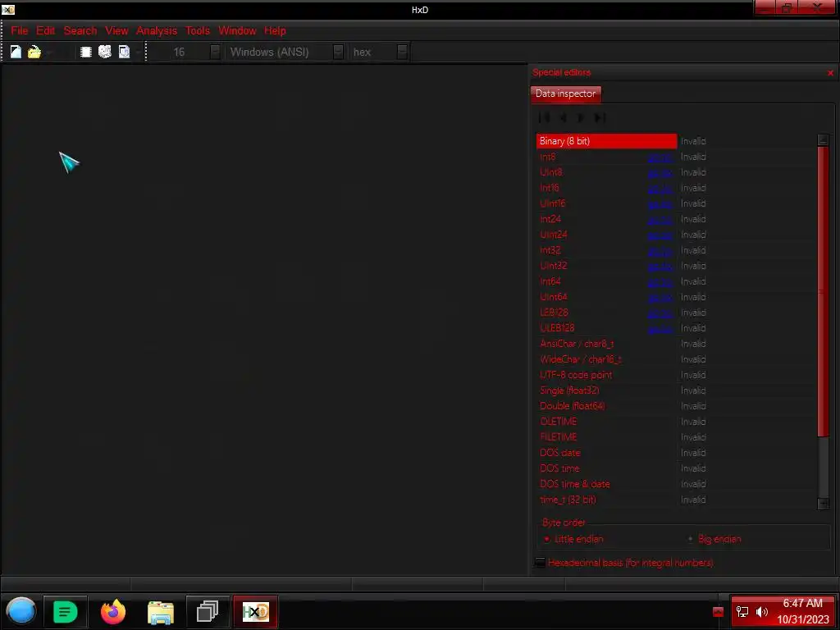Click the last-byte navigation icon in Data inspector
840x630 pixels.
coord(600,117)
